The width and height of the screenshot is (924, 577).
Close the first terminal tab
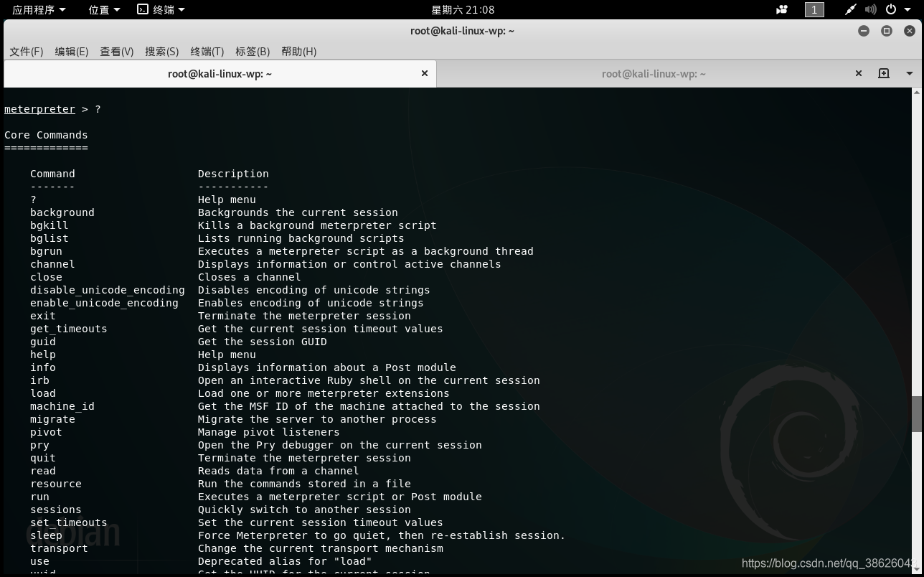tap(425, 73)
